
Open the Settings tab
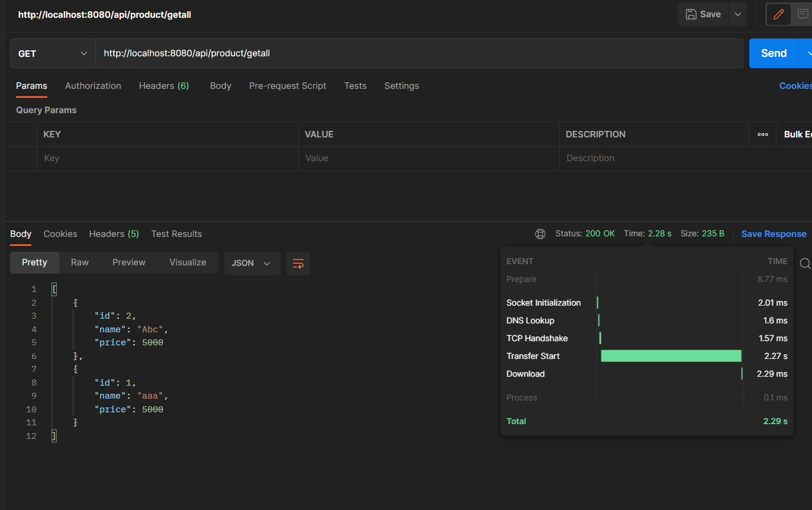pos(401,86)
